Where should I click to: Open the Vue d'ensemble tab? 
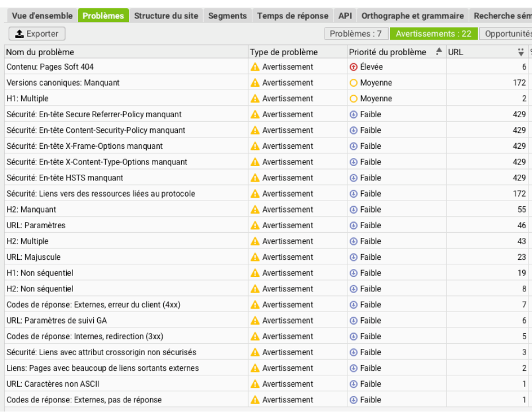point(42,16)
